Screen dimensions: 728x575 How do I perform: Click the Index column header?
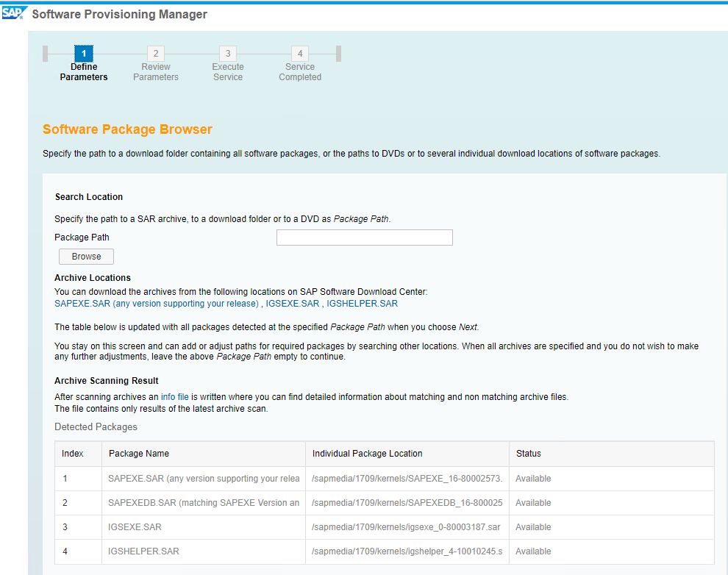[79, 454]
